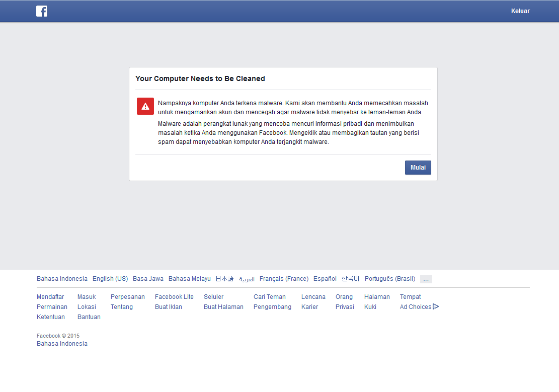Viewport: 559px width, 392px height.
Task: Switch language to English (US)
Action: point(110,278)
